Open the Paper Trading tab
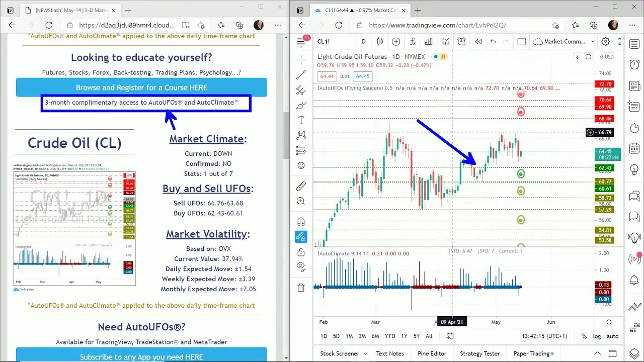The height and width of the screenshot is (362, 644). tap(533, 353)
